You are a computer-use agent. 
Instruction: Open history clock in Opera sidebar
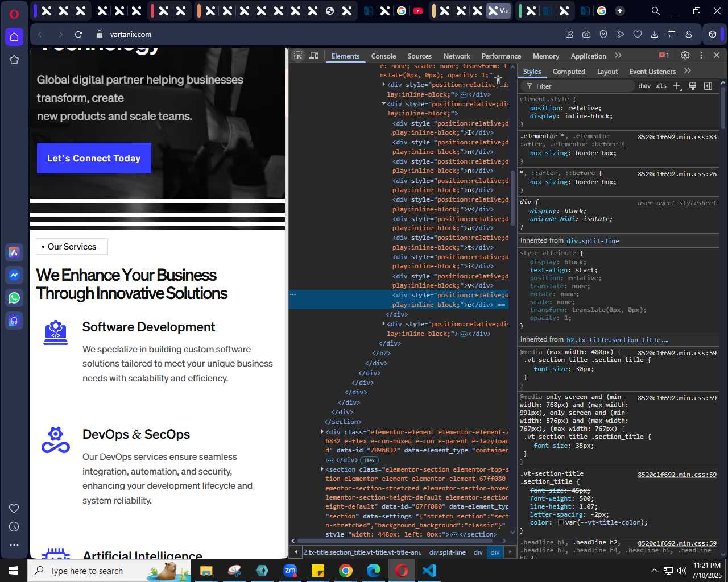coord(14,527)
